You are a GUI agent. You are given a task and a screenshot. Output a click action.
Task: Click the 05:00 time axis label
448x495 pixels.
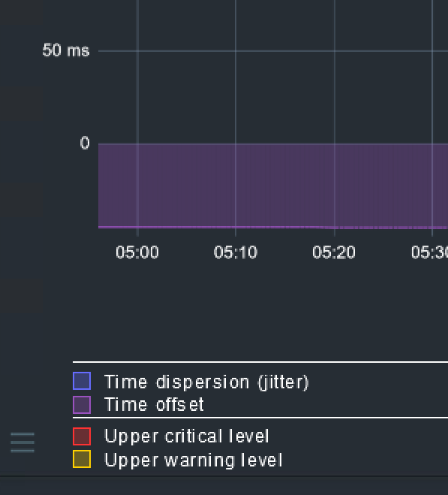coord(137,252)
